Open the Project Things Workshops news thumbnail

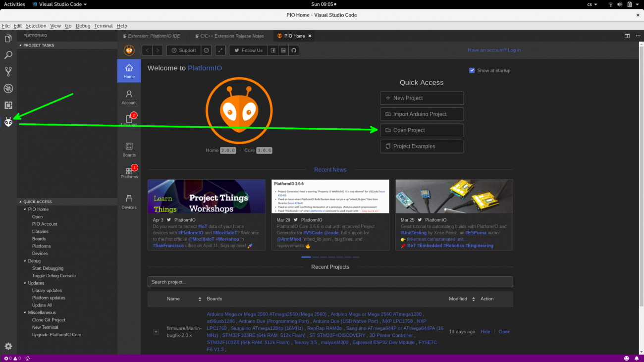click(x=207, y=197)
